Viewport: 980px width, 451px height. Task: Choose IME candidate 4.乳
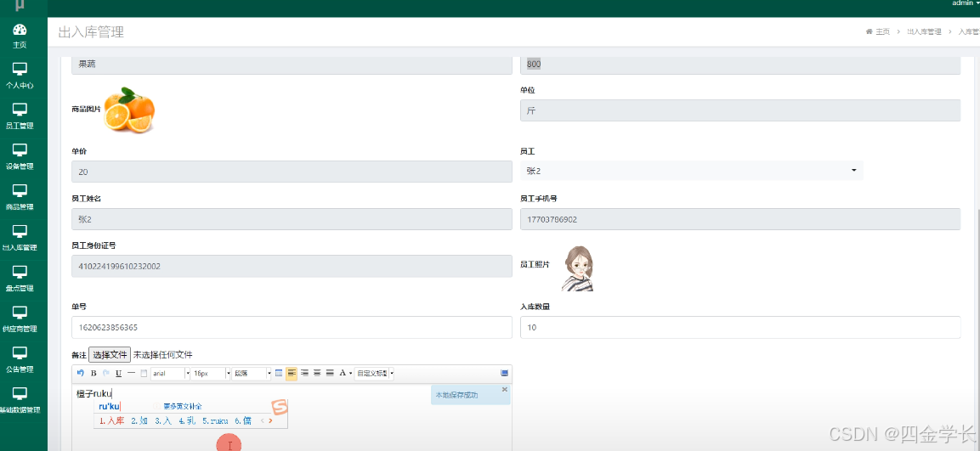pyautogui.click(x=187, y=421)
